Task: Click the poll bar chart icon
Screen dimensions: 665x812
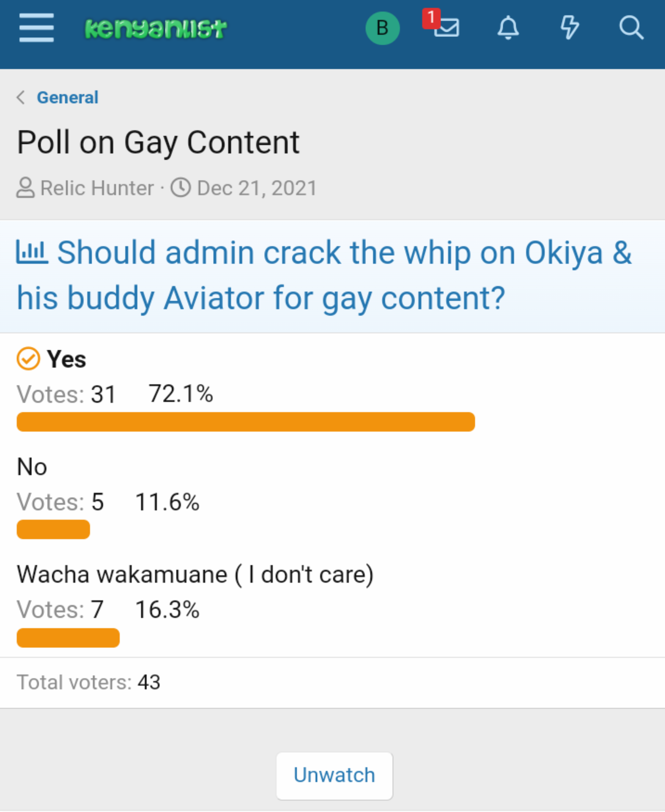Action: click(32, 252)
